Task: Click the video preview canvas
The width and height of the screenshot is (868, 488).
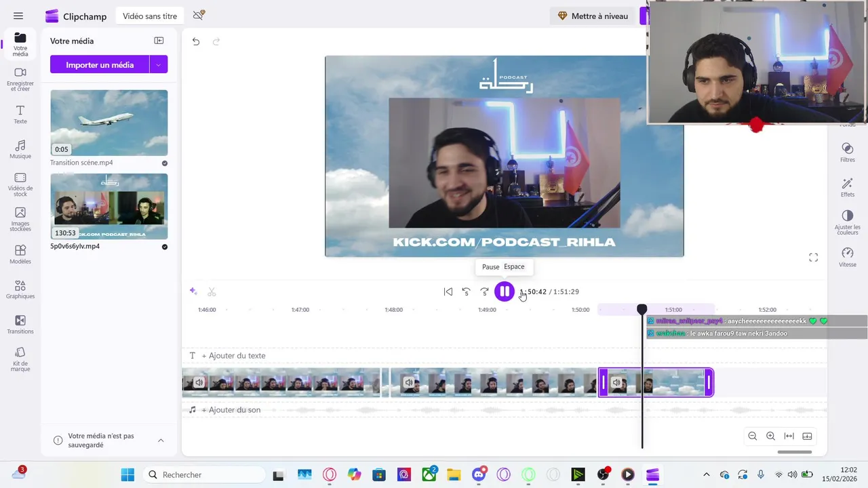Action: [504, 156]
